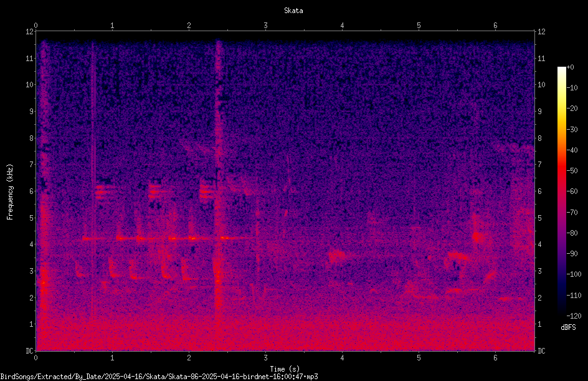Click the 5 second tick on the top time axis

coord(419,26)
